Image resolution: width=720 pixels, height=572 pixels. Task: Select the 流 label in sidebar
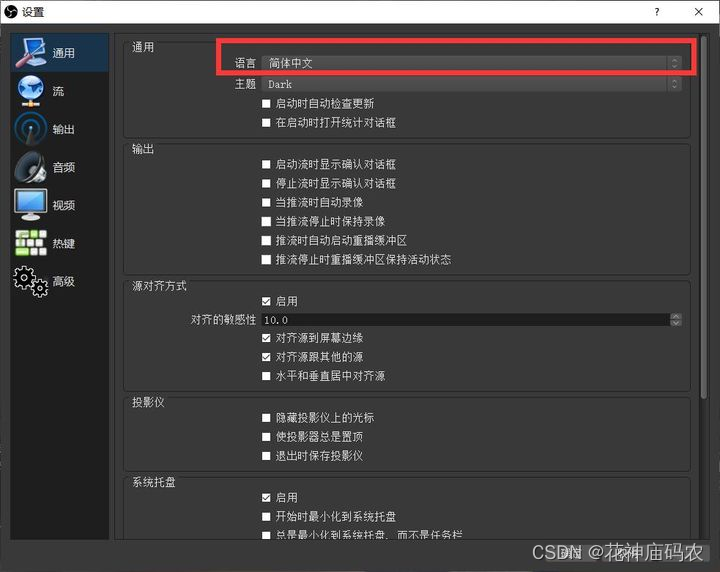(x=58, y=91)
